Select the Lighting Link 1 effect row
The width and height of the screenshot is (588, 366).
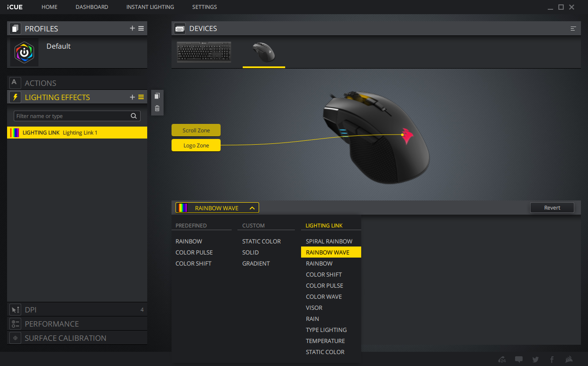coord(77,133)
